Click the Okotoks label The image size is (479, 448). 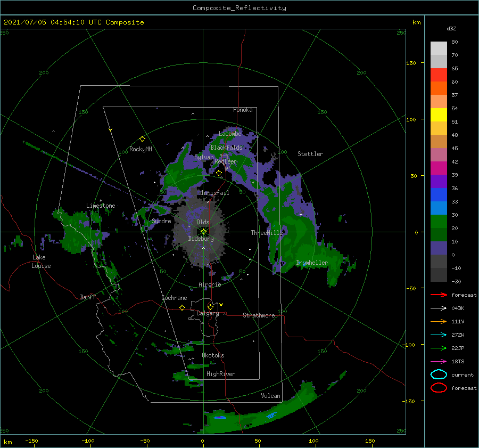coord(213,355)
